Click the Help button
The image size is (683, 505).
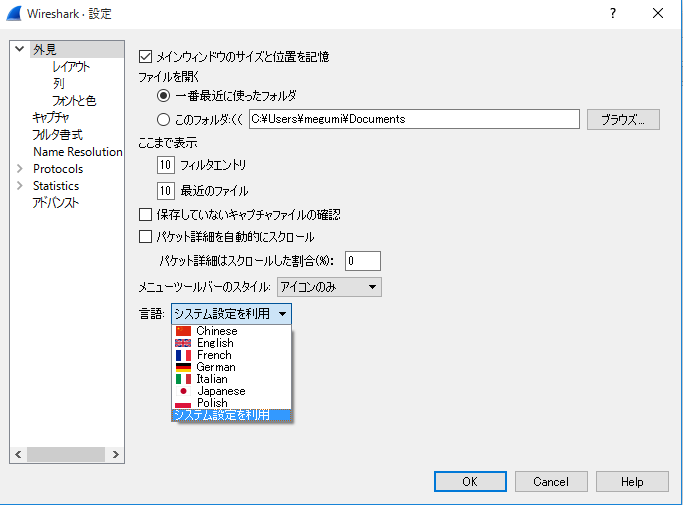tap(632, 481)
